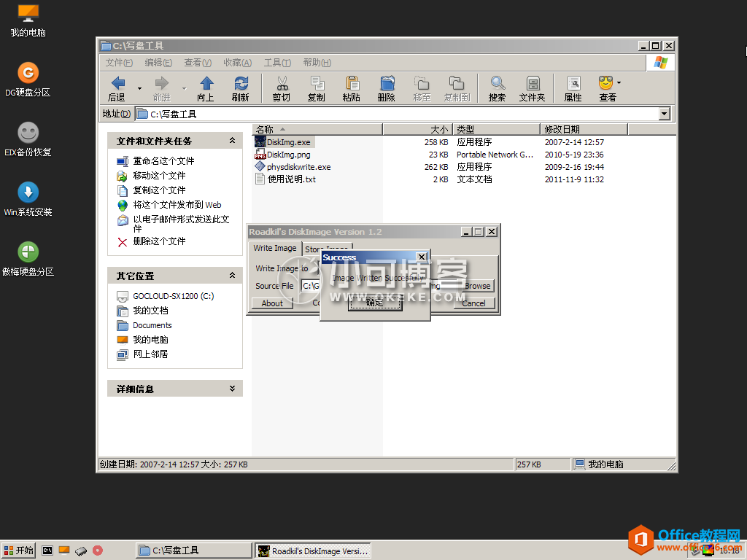Click the Back (后退) toolbar arrow

click(x=117, y=88)
